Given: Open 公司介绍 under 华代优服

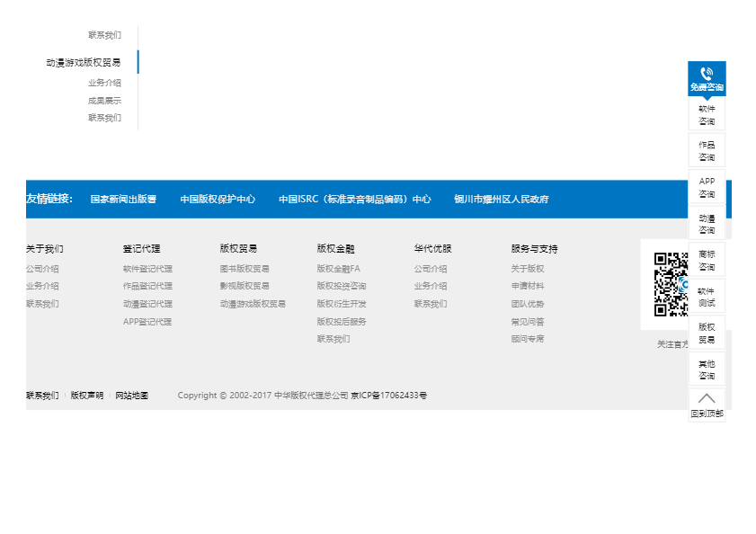Looking at the screenshot, I should click(x=431, y=269).
